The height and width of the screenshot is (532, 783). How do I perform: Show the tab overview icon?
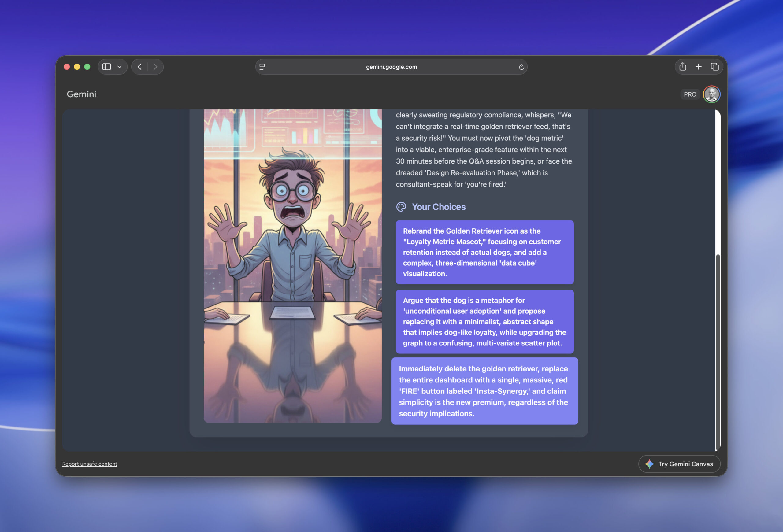coord(714,67)
